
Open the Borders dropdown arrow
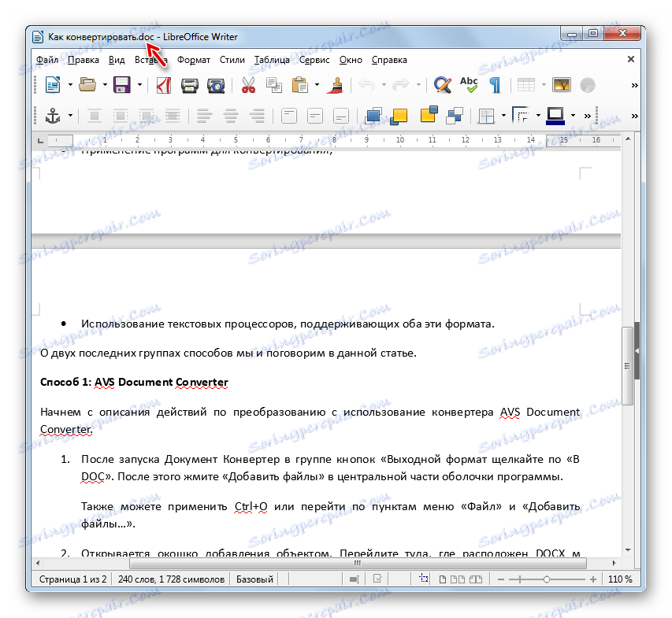coord(504,116)
